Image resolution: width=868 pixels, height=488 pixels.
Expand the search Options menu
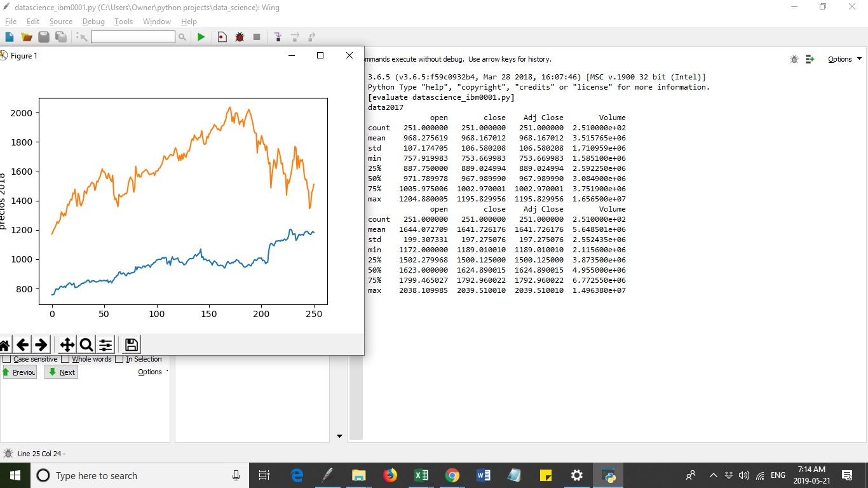click(151, 372)
